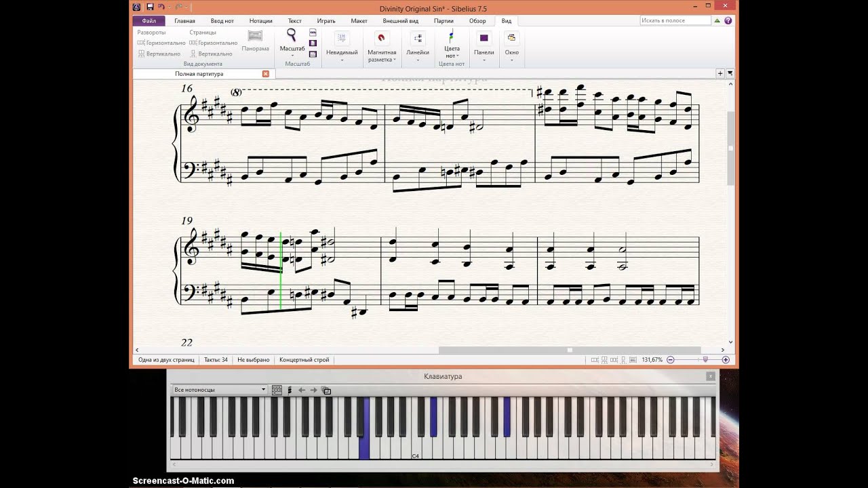Viewport: 868px width, 488px height.
Task: Switch to the Ввод нот ribbon tab
Action: pyautogui.click(x=222, y=21)
